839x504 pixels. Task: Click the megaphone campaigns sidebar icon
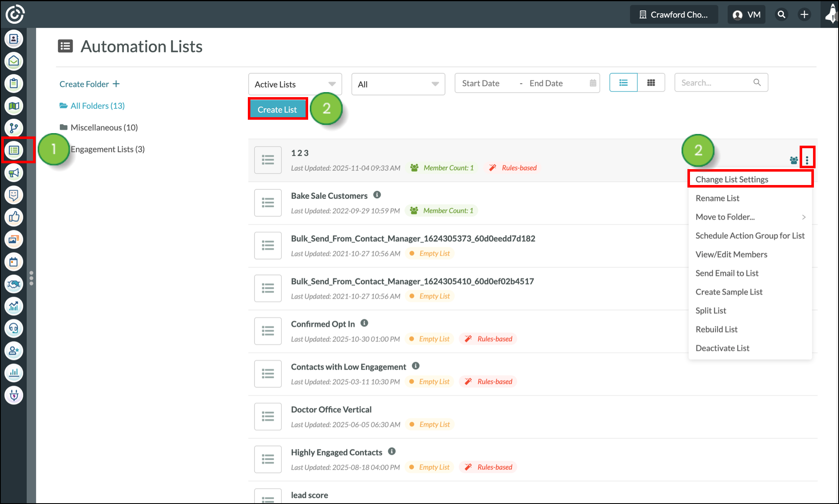[x=14, y=172]
